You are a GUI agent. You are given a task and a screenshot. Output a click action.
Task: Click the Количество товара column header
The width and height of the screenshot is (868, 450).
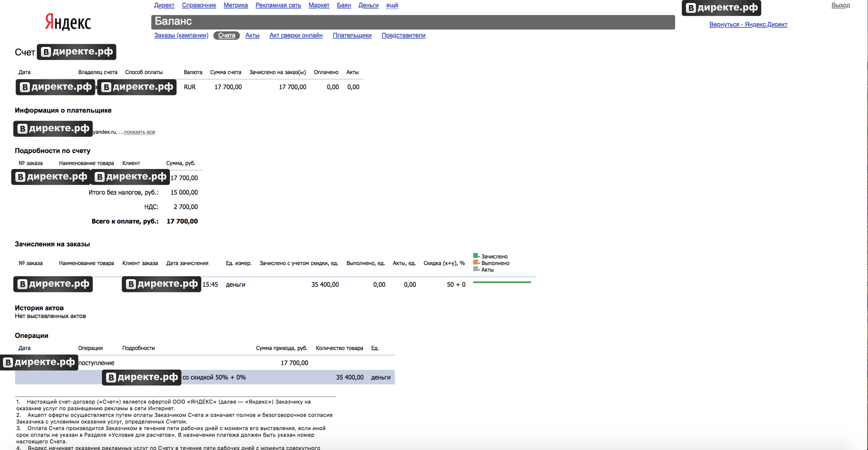click(x=340, y=348)
